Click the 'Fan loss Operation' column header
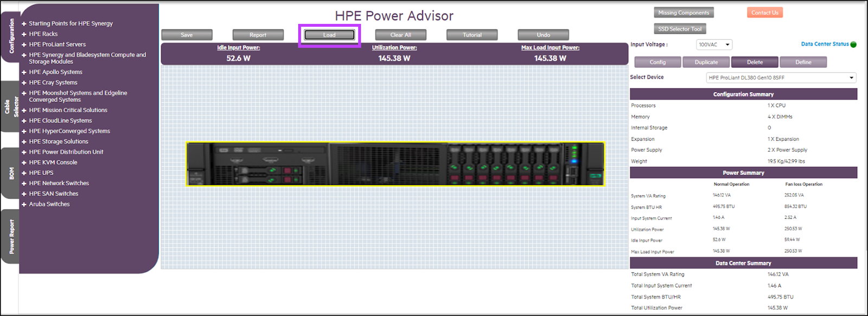The image size is (868, 316). click(803, 184)
